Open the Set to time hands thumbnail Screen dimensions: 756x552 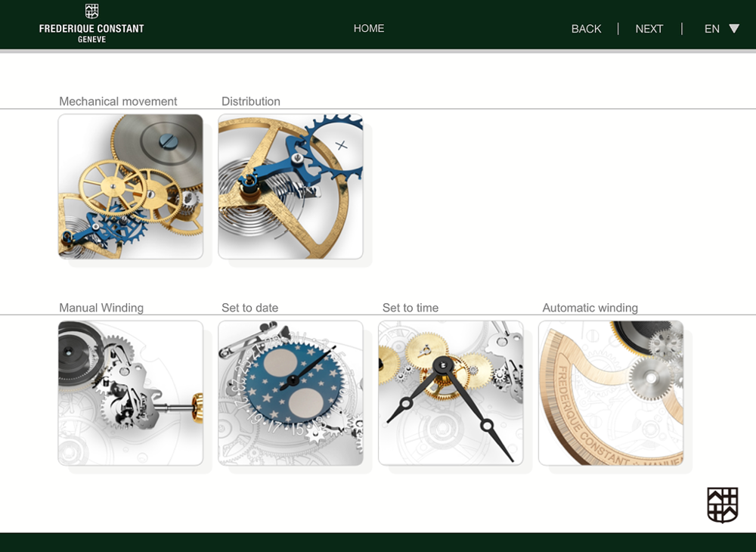(451, 393)
